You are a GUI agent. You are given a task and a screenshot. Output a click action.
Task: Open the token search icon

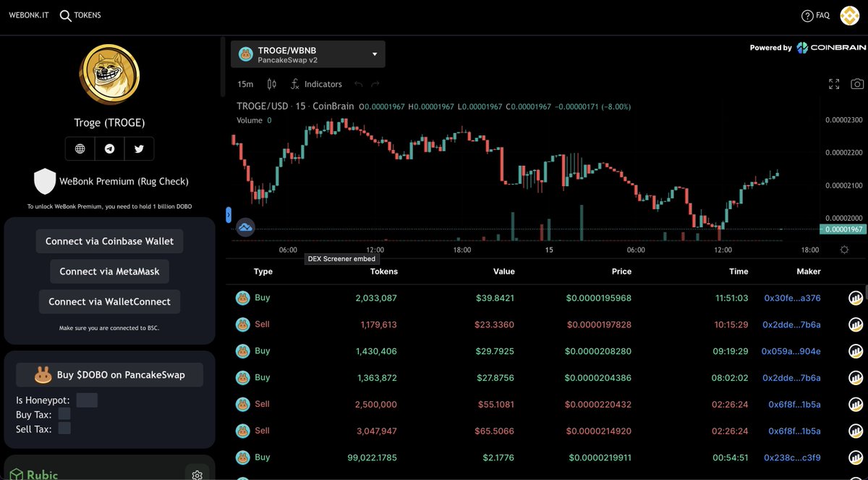pyautogui.click(x=66, y=15)
